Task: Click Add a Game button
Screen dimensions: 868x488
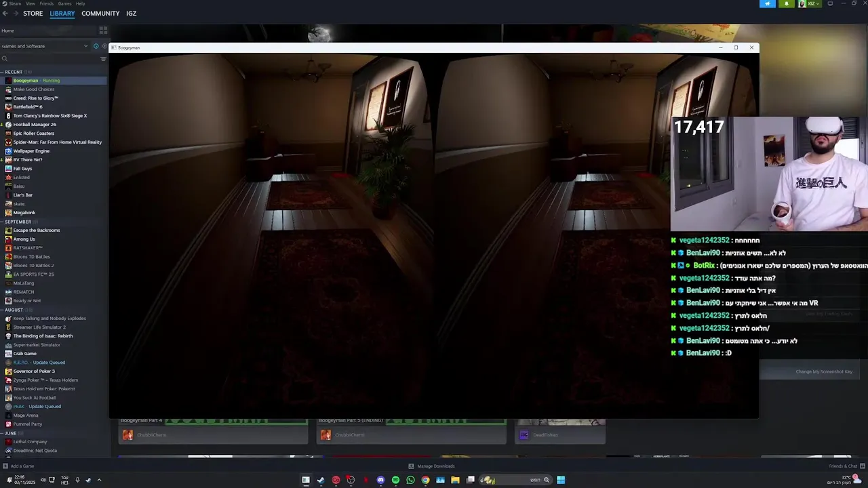Action: (18, 466)
